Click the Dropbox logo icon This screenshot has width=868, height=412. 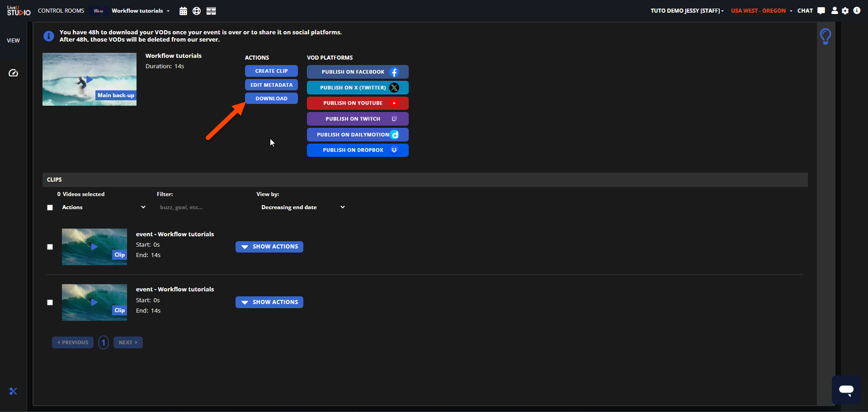(394, 150)
